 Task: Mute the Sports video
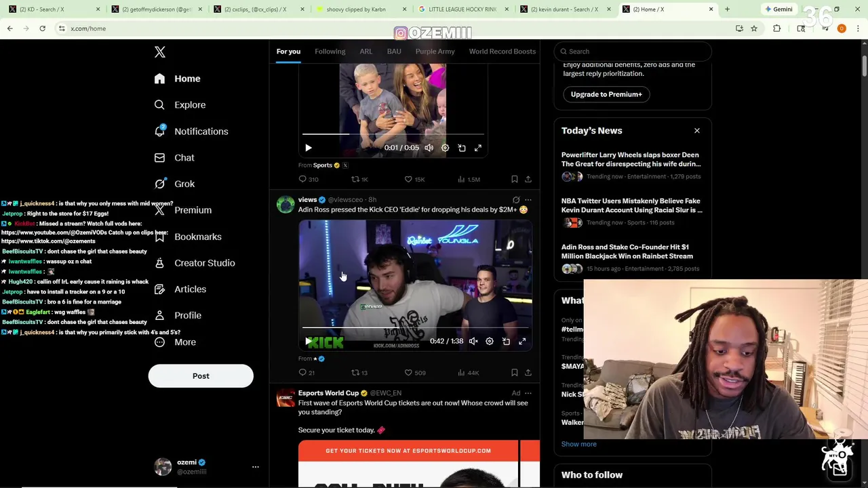429,148
